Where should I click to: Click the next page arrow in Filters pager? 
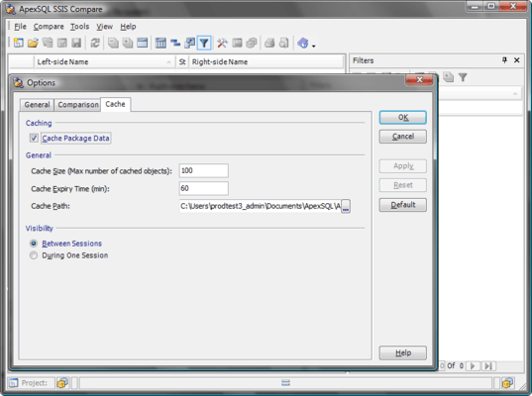coord(472,366)
